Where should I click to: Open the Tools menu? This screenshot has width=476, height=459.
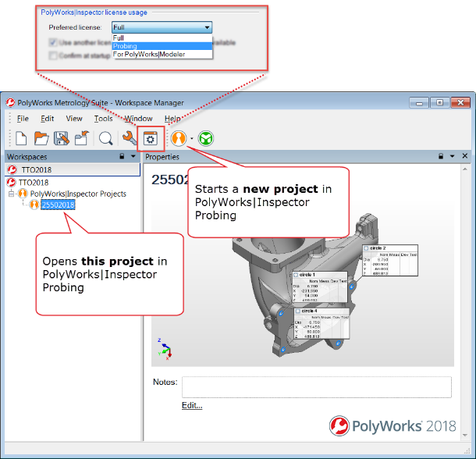pos(103,119)
